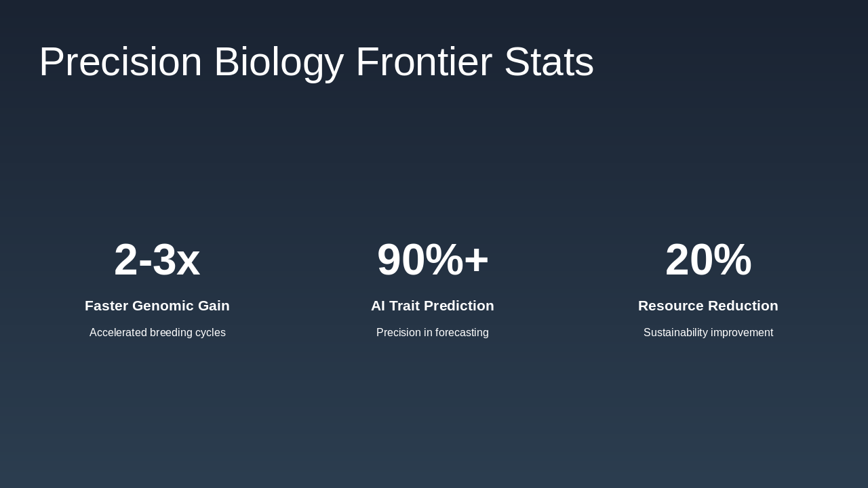The height and width of the screenshot is (488, 868).
Task: Select the "Accelerated breeding cycles" caption
Action: 157,333
